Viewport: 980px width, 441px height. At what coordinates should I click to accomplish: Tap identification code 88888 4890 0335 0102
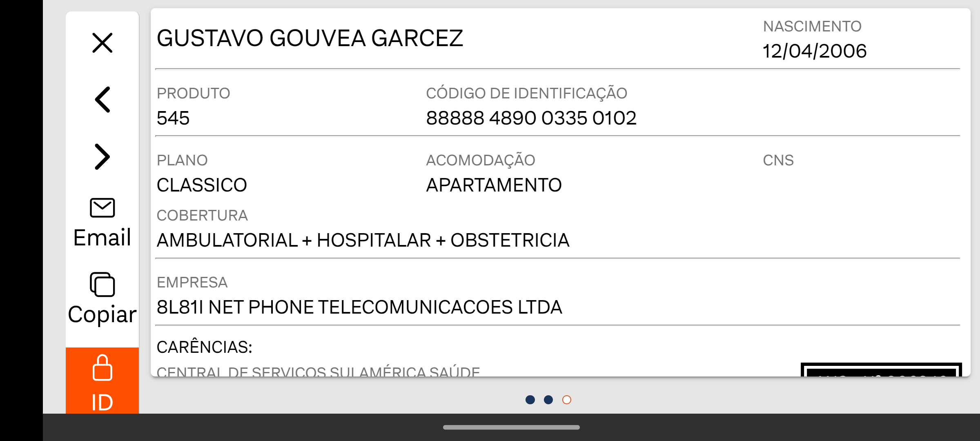coord(531,118)
